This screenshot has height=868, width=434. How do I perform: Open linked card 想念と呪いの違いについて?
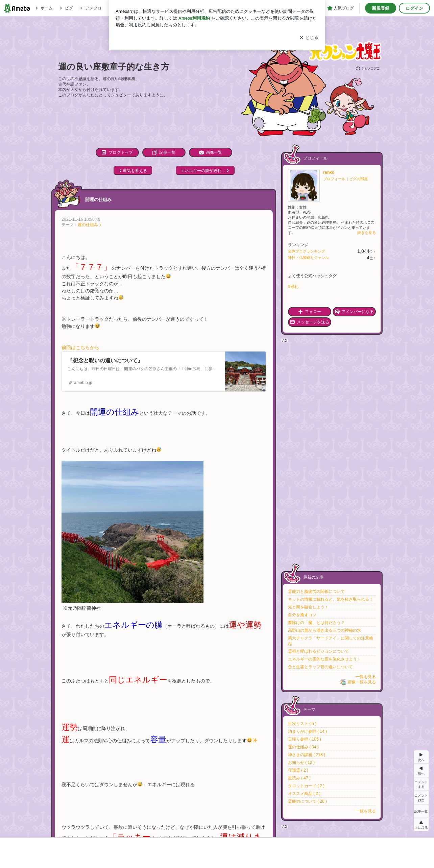[x=164, y=371]
